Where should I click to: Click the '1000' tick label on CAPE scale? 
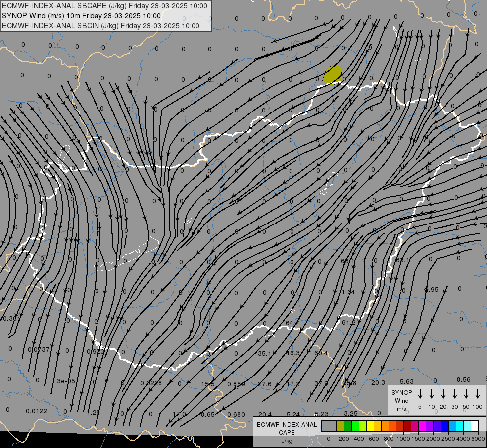click(x=403, y=439)
